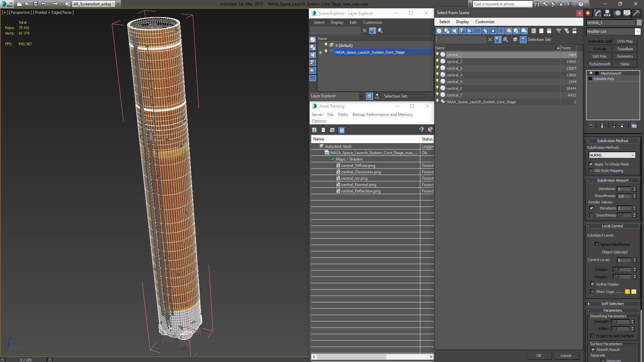
Task: Click the Edit Poly modifier button
Action: click(599, 56)
